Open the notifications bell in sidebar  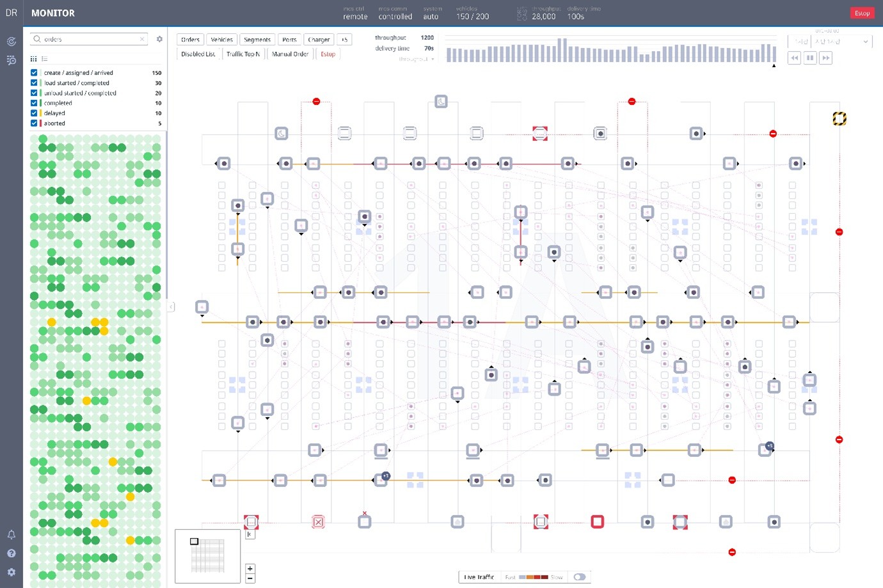(x=12, y=534)
